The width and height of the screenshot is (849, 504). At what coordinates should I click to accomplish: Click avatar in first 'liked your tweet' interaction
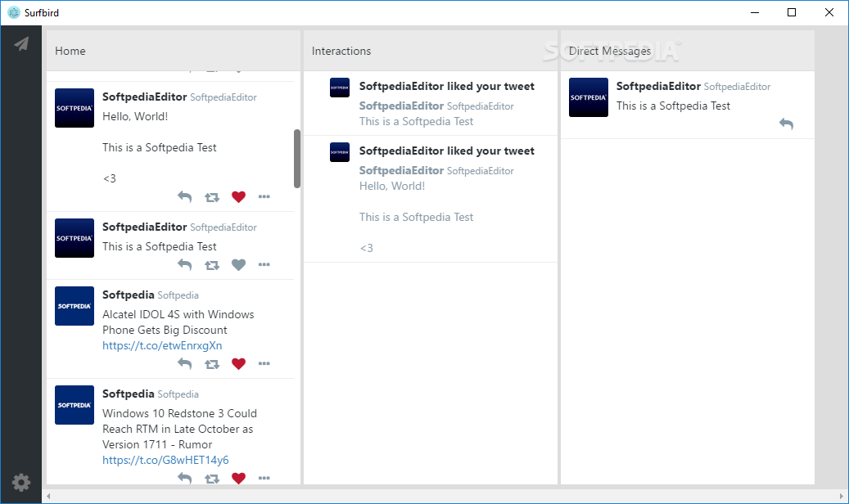click(x=340, y=88)
